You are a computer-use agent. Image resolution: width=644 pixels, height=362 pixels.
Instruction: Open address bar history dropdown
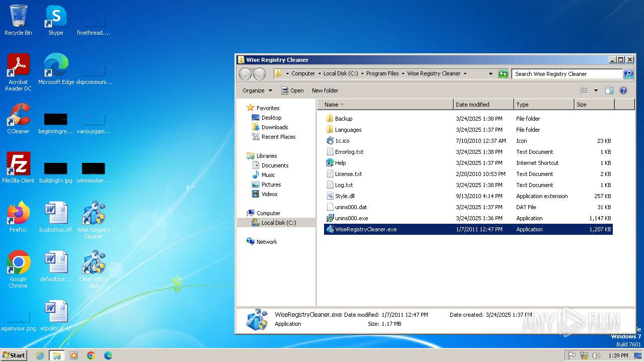[491, 74]
